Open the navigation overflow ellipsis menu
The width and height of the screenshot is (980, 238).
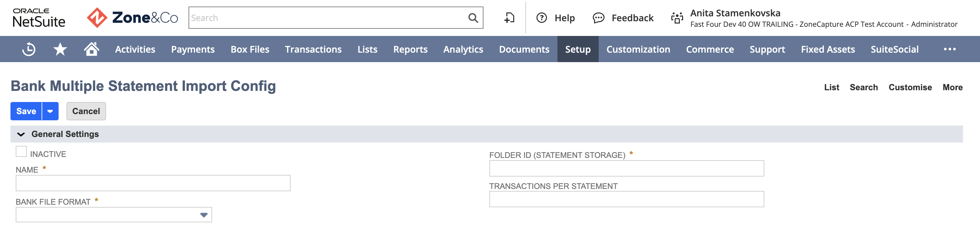point(950,49)
